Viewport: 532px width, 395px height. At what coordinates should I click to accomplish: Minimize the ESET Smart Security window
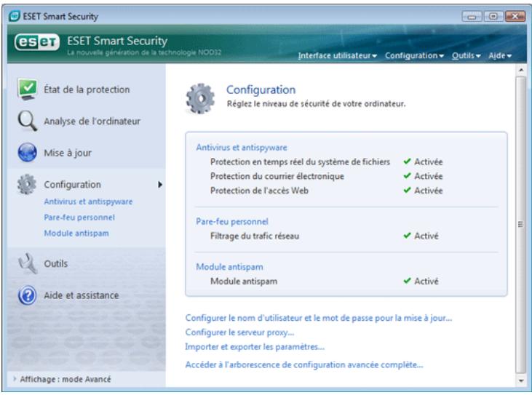coord(472,16)
